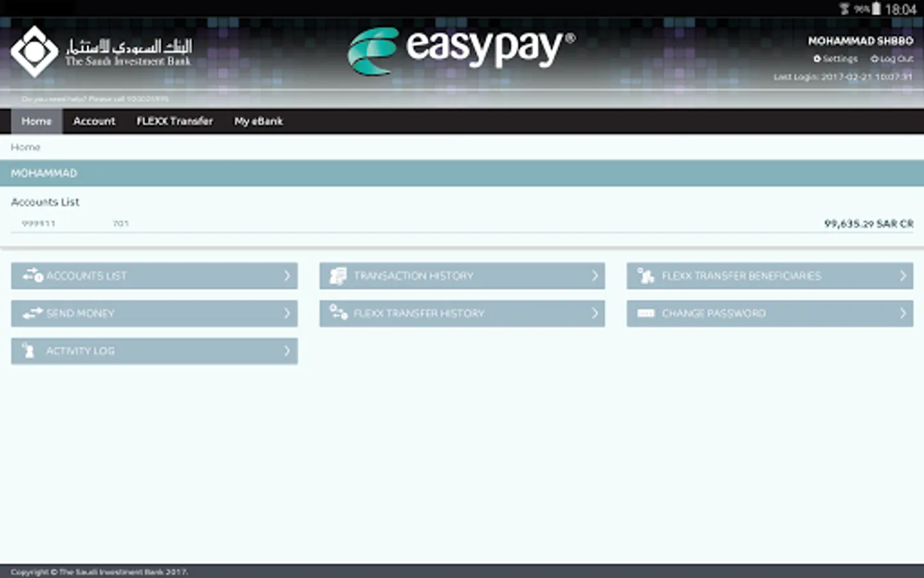
Task: Click the Log Out power icon
Action: (x=874, y=58)
